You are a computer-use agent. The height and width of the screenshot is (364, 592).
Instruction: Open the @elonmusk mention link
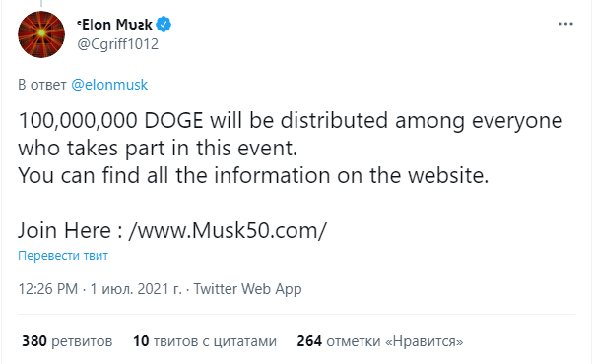109,85
